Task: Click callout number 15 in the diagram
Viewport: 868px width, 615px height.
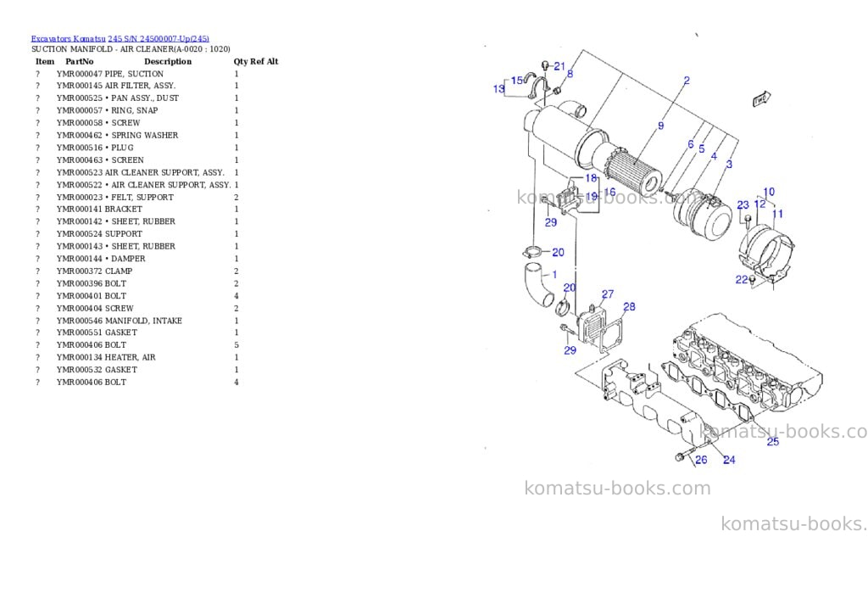Action: (x=517, y=81)
